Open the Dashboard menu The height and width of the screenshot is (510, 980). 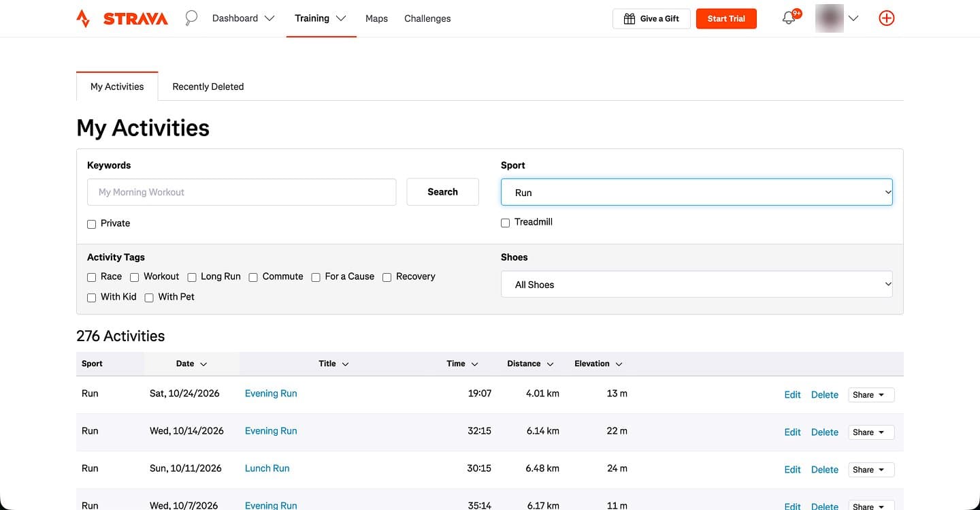click(243, 18)
